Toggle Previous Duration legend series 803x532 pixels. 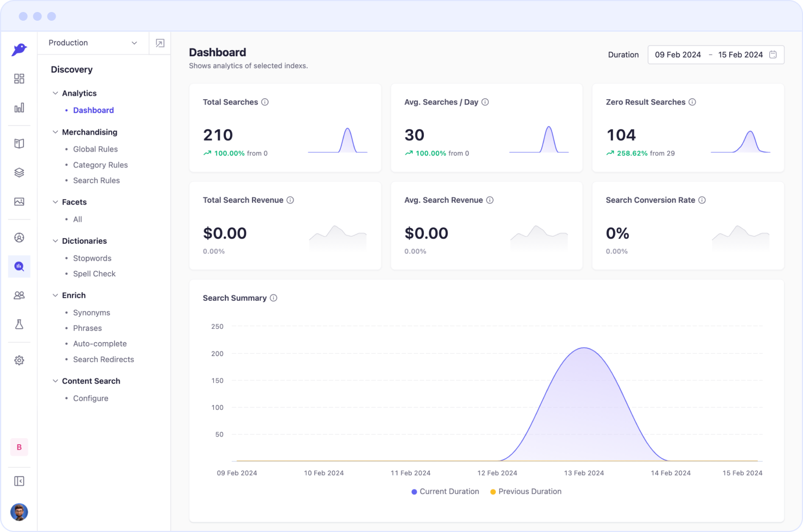pyautogui.click(x=526, y=492)
